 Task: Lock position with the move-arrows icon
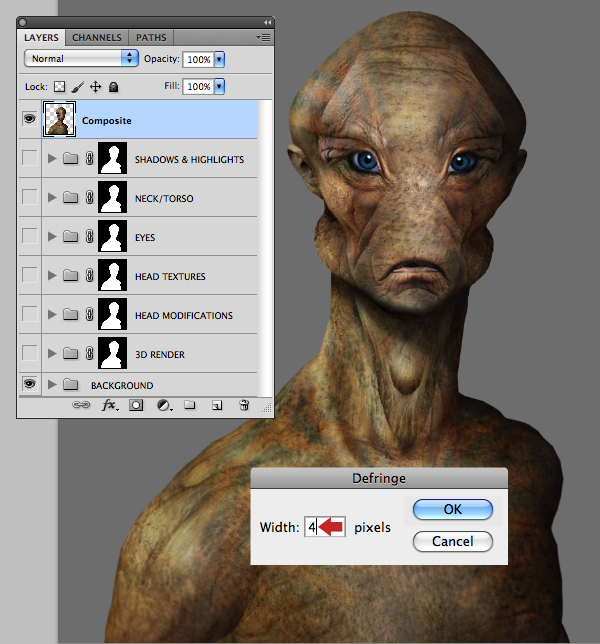pos(95,87)
